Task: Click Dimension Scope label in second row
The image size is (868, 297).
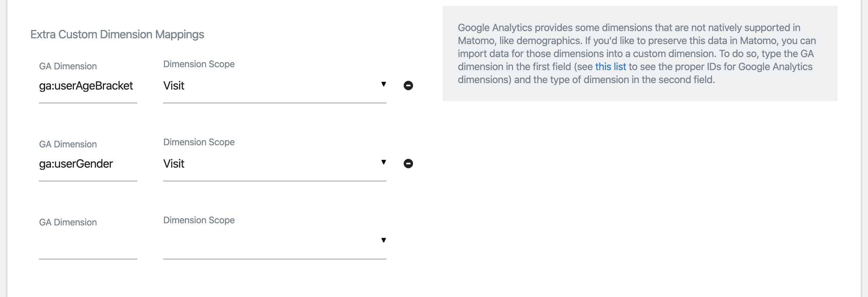Action: (x=199, y=142)
